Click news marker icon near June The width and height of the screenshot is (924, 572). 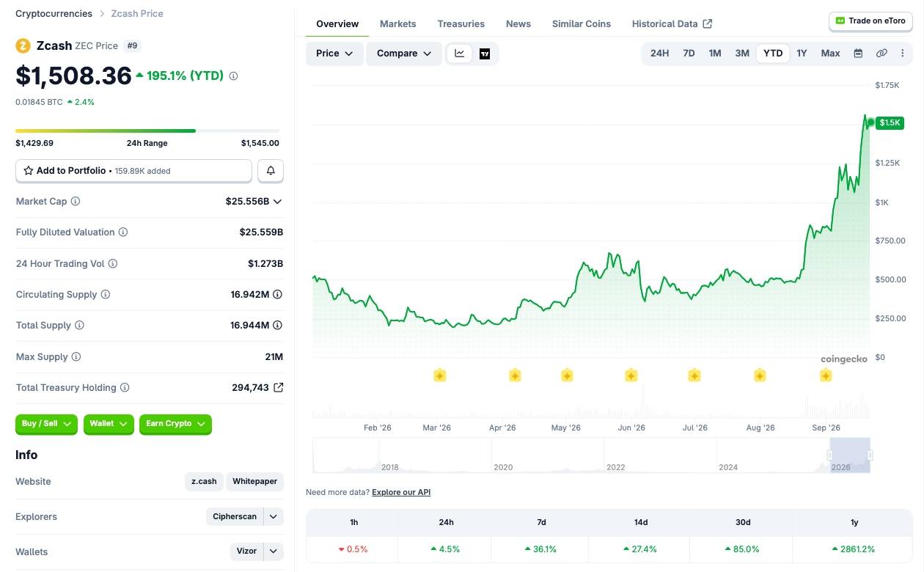click(631, 375)
